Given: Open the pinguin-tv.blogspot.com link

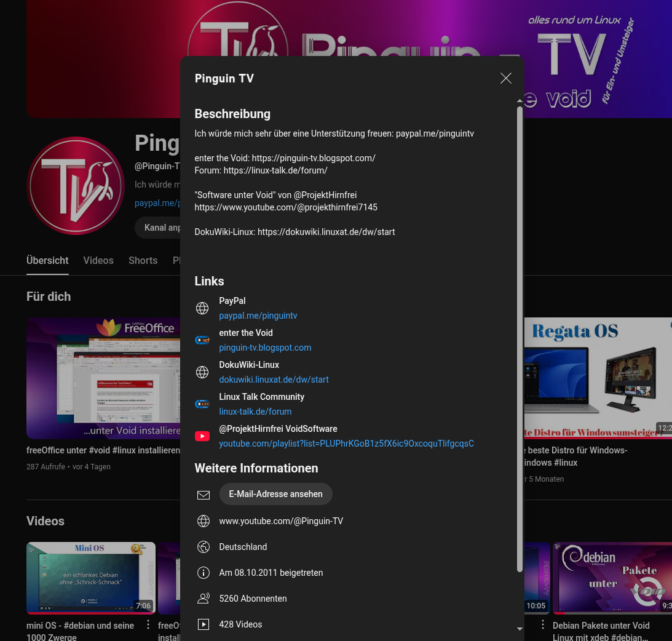Looking at the screenshot, I should tap(265, 348).
